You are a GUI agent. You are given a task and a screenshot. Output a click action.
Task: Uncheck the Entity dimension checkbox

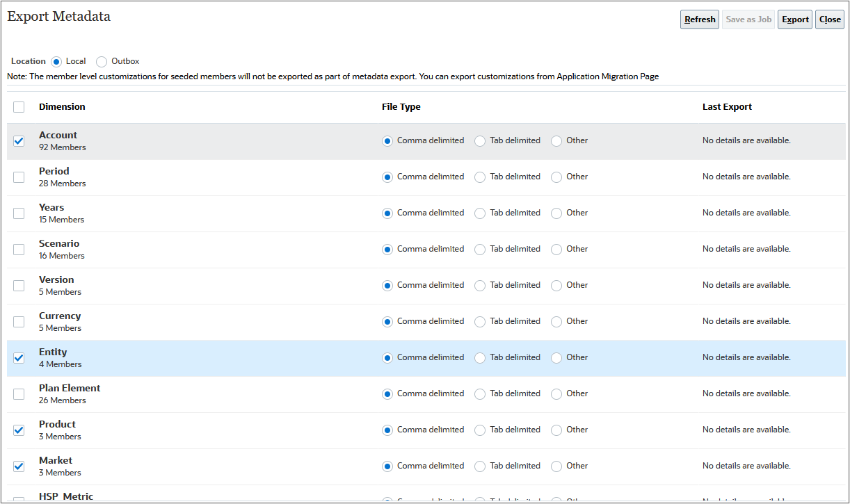click(18, 357)
